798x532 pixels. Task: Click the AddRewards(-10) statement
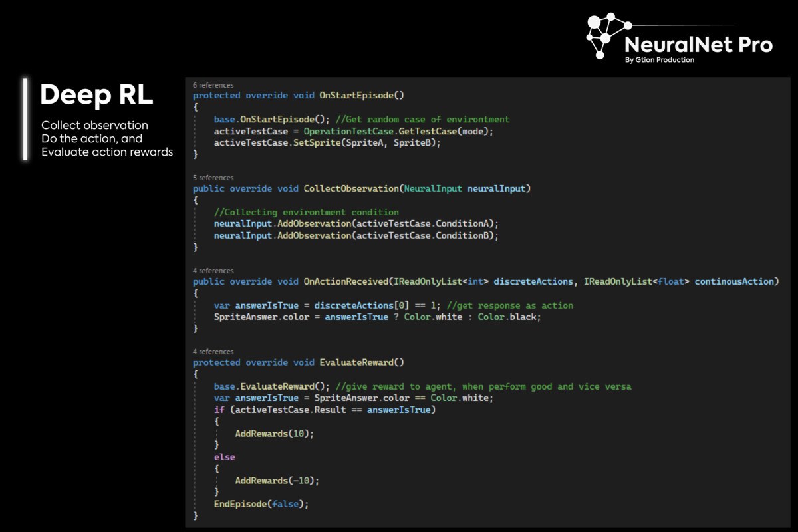click(277, 481)
